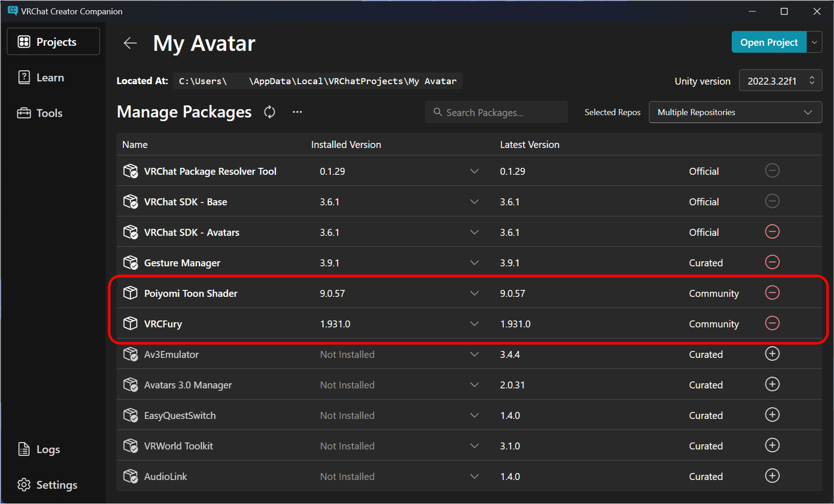
Task: Select the VRCFury package name
Action: pyautogui.click(x=163, y=324)
